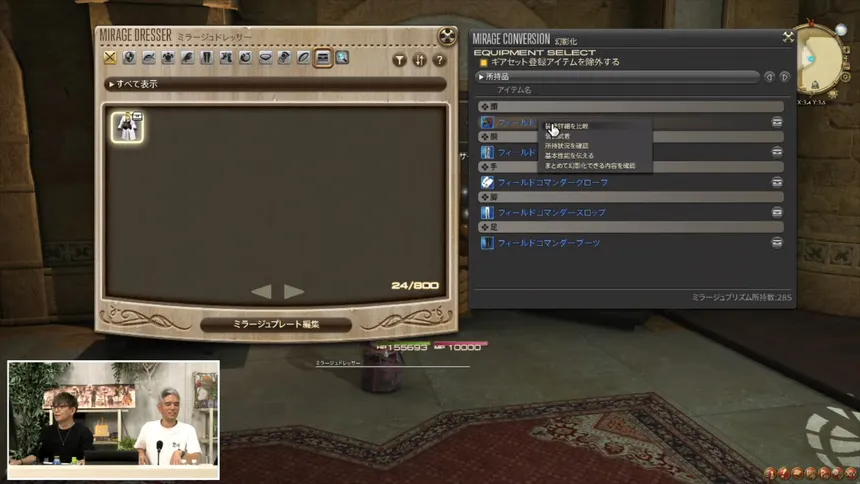Screen dimensions: 860x484
Task: Open the help question mark icon
Action: (x=439, y=60)
